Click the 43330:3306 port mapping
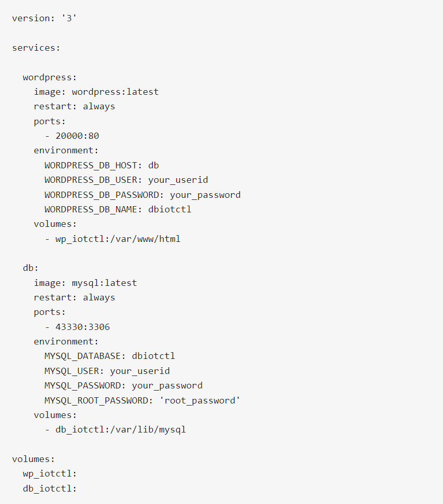Viewport: 443px width, 504px height. click(x=82, y=327)
